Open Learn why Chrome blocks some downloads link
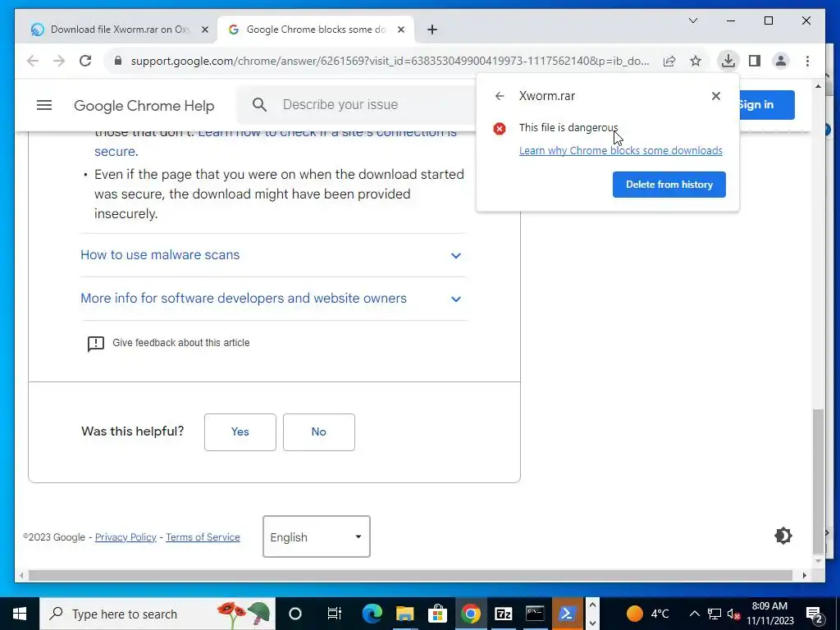This screenshot has height=630, width=840. coord(620,151)
